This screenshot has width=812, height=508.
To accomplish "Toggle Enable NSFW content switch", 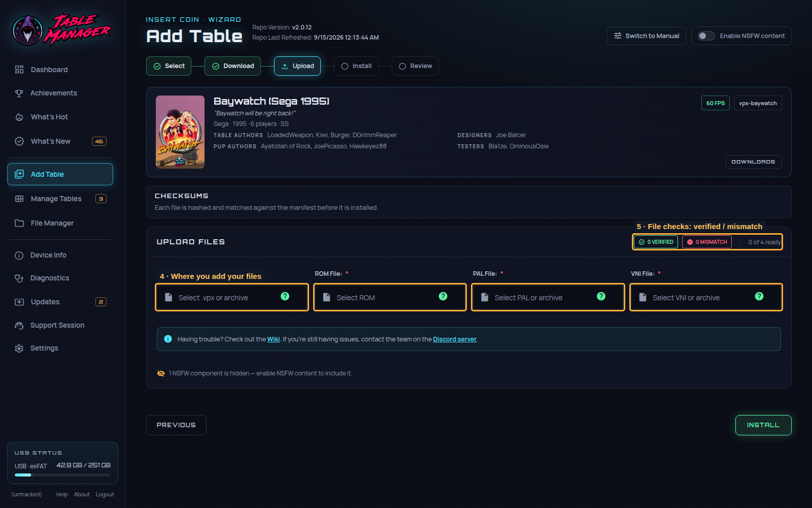I will (x=706, y=36).
